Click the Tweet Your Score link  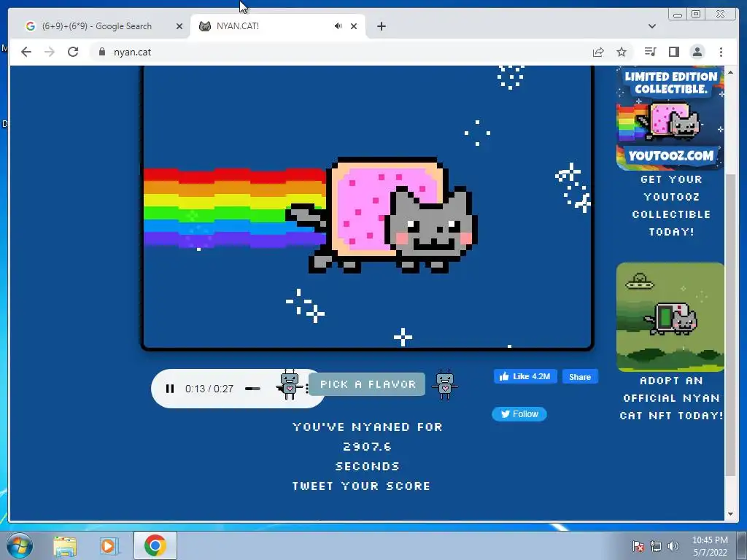pos(362,486)
